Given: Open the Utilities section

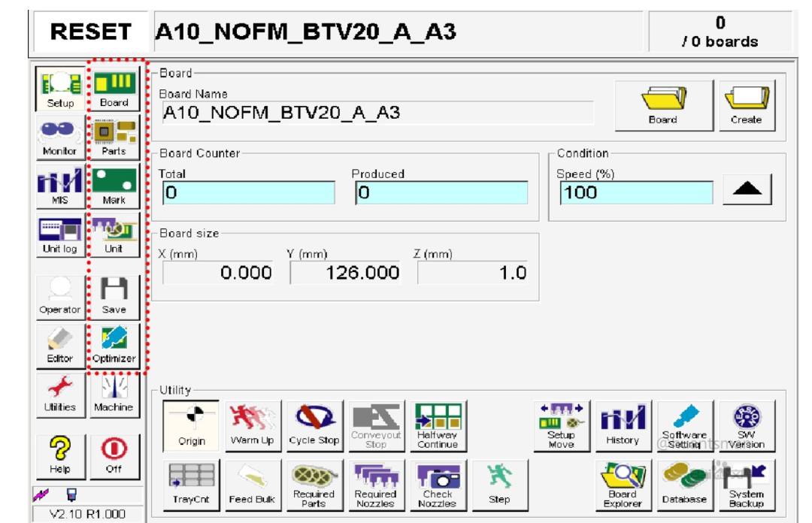Looking at the screenshot, I should pyautogui.click(x=59, y=393).
